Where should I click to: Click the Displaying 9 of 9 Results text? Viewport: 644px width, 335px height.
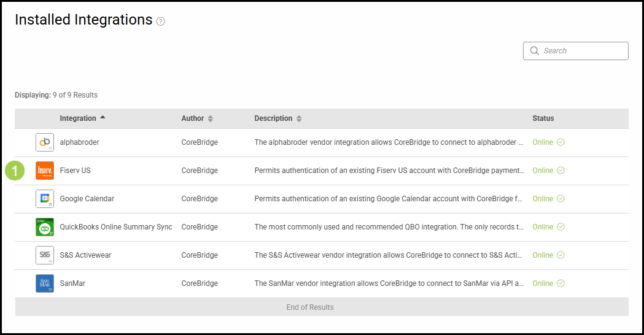[x=56, y=95]
